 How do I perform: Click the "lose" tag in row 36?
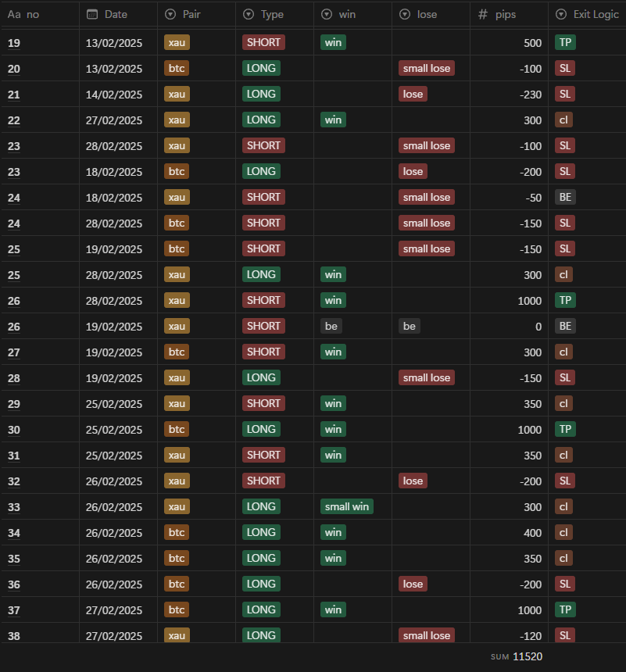coord(413,584)
